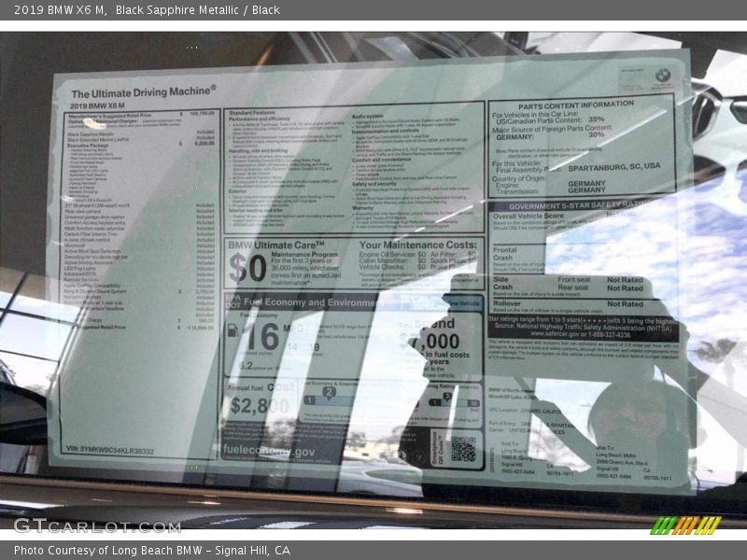Click the 'BMW Ultimate Care' heading
The height and width of the screenshot is (560, 747).
[275, 245]
